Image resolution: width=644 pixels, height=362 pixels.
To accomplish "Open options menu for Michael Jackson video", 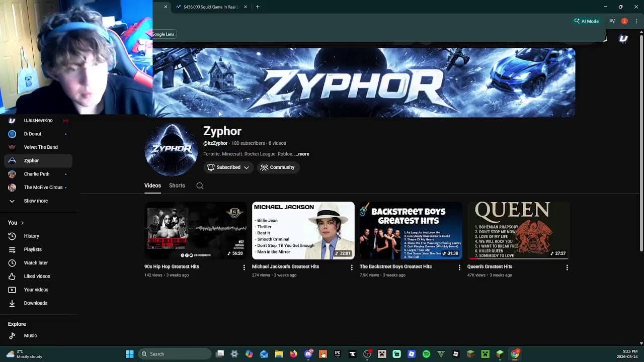I will coord(352,267).
